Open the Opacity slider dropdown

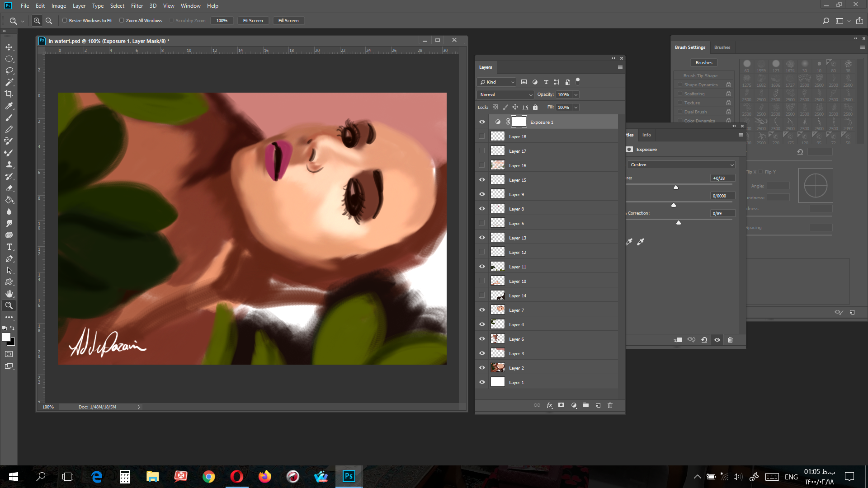tap(576, 95)
